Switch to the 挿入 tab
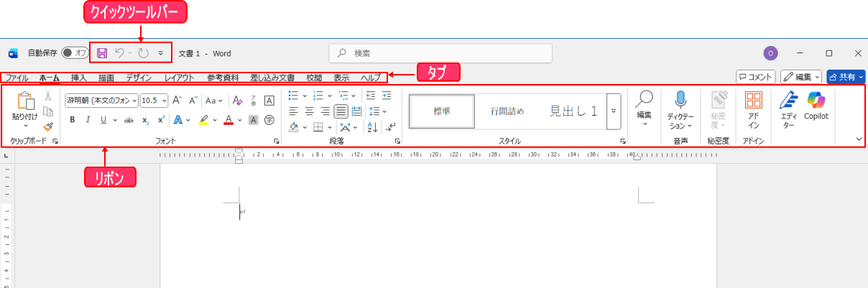This screenshot has width=868, height=288. (x=79, y=77)
